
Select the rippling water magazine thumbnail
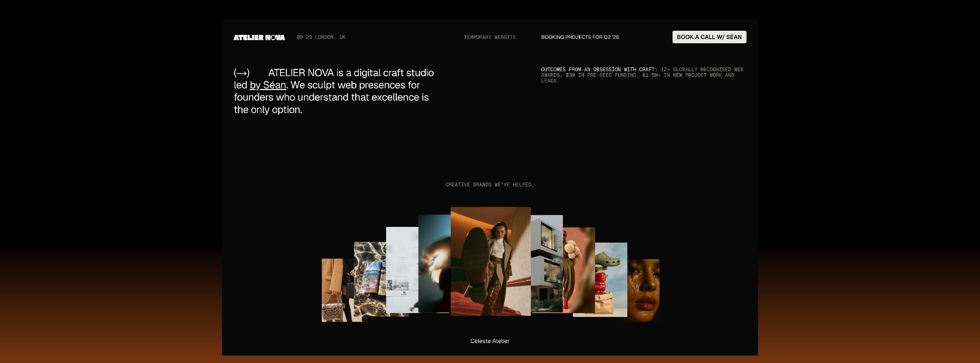tap(370, 279)
